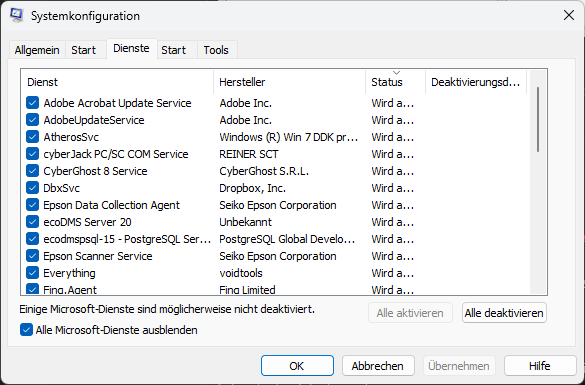Uncheck cyberJack PC/SC COM Service
585x385 pixels.
click(x=32, y=154)
